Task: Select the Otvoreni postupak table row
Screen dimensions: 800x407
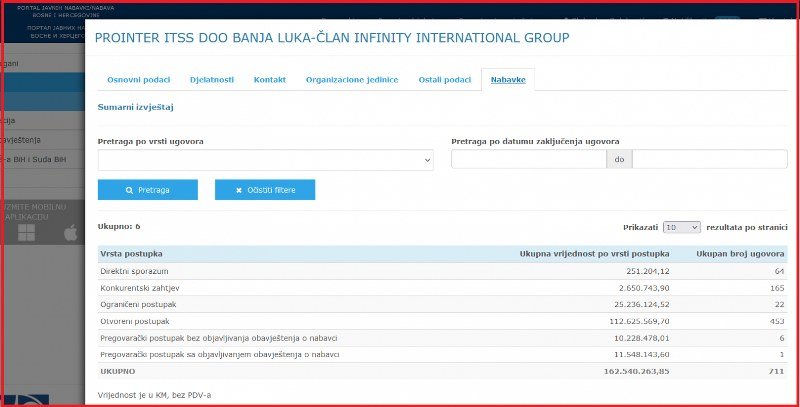Action: tap(442, 321)
